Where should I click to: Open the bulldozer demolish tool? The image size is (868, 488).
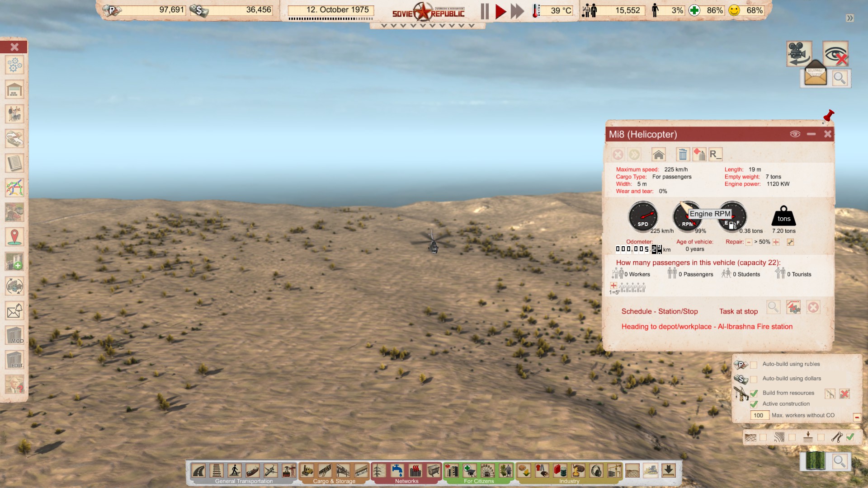coord(651,471)
